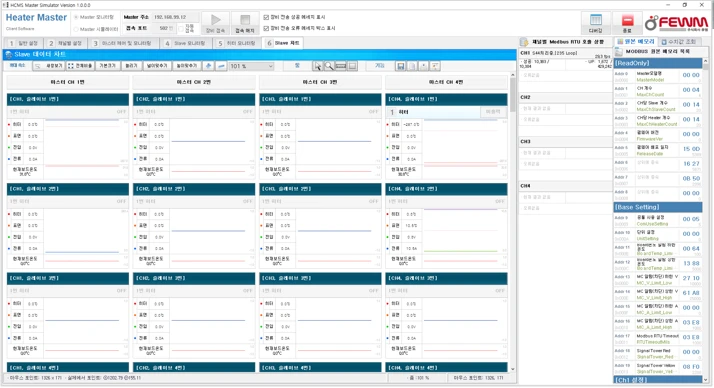Toggle the auto-connect checkbox beside port
The width and height of the screenshot is (714, 388).
[x=181, y=29]
